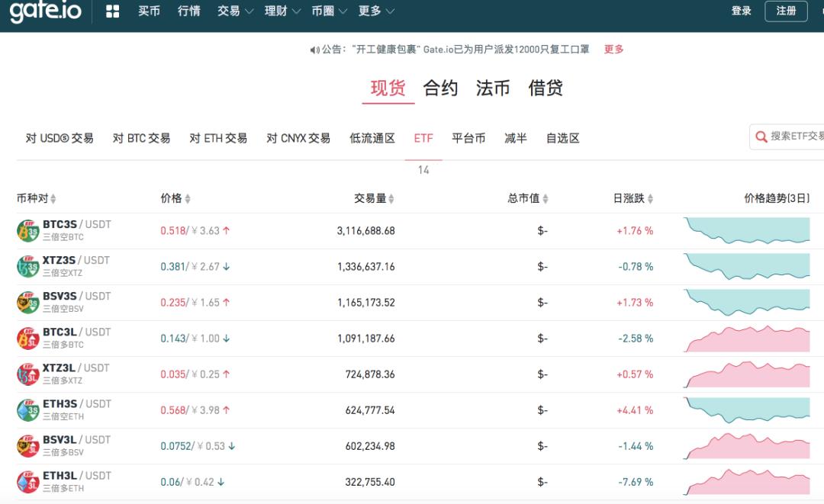Viewport: 824px width, 504px height.
Task: Click the ETH3S change +4.41 %
Action: pyautogui.click(x=635, y=410)
